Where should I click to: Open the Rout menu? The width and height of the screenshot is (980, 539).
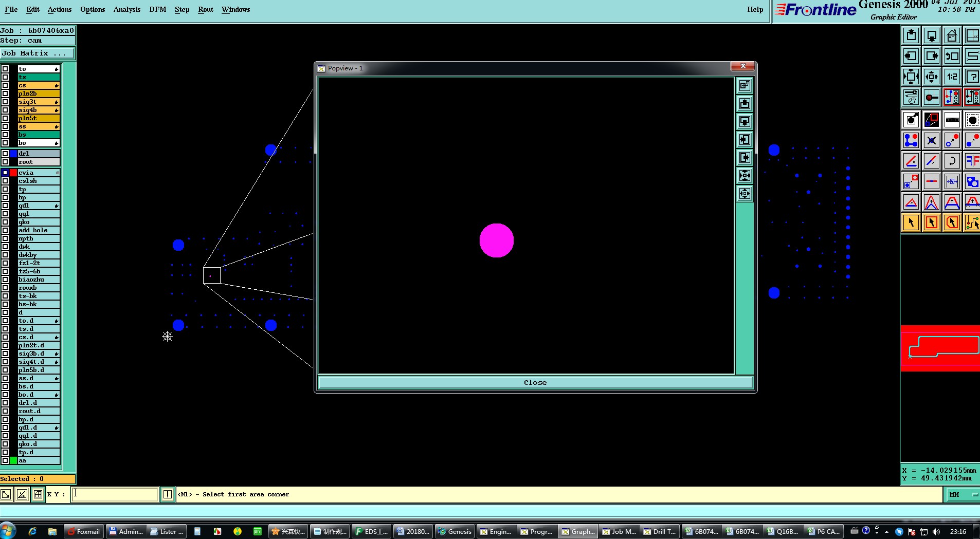tap(206, 9)
